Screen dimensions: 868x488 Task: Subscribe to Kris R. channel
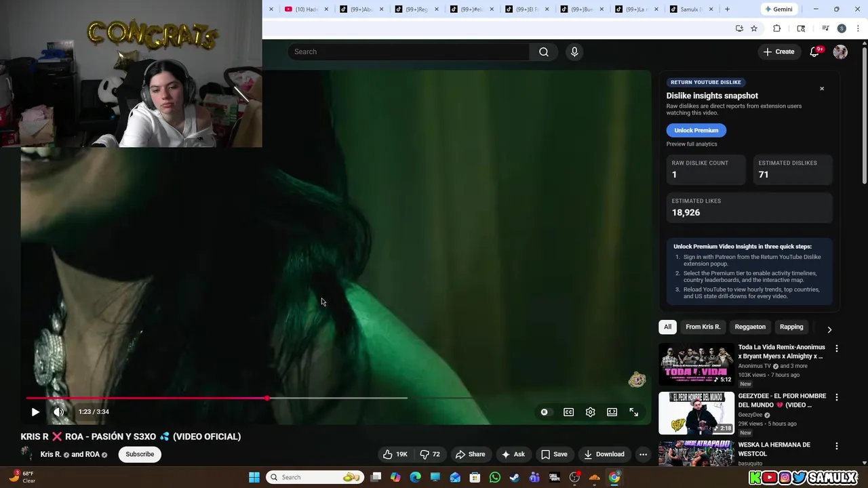[140, 454]
